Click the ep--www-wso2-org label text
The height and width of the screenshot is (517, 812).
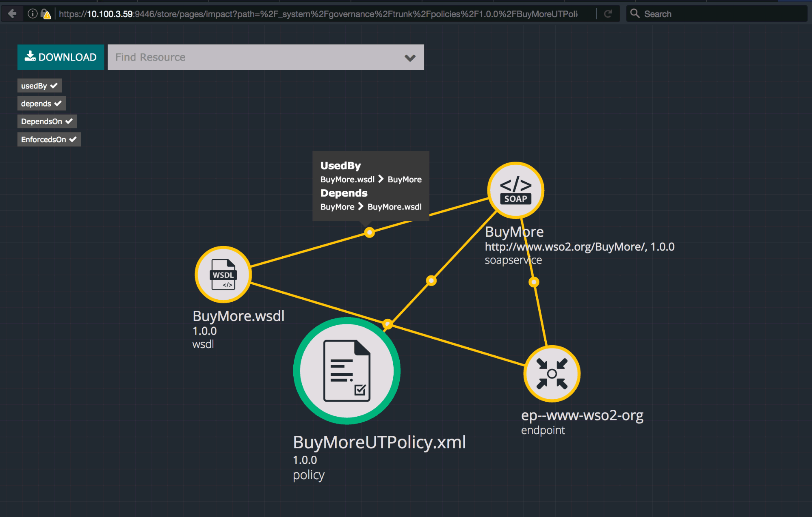582,415
